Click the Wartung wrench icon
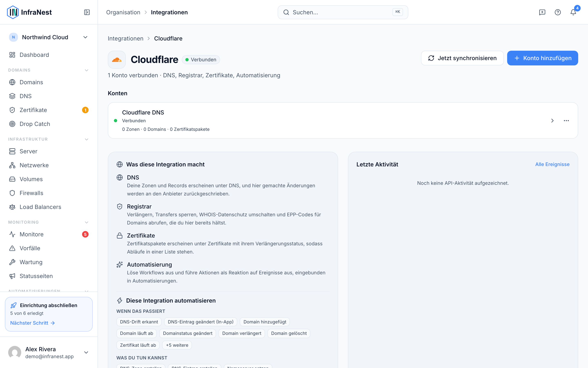The height and width of the screenshot is (368, 588). coord(12,262)
